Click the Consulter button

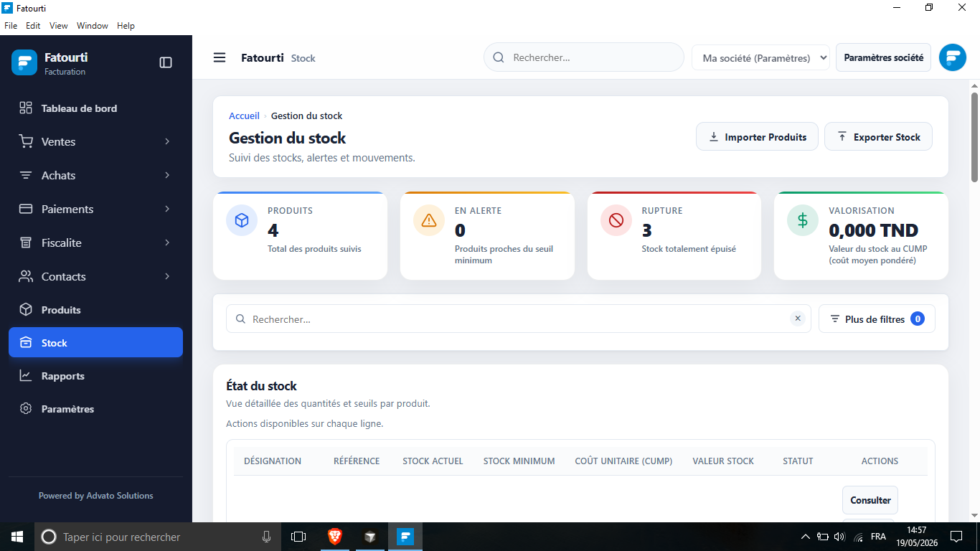(870, 500)
